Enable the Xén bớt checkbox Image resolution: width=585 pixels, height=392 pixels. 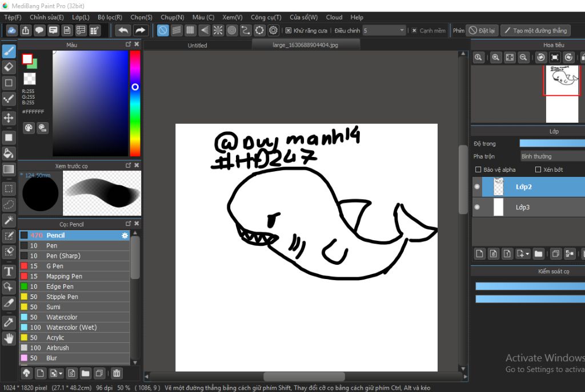538,169
